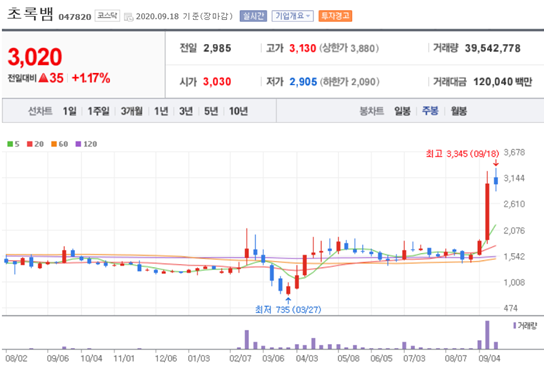The height and width of the screenshot is (375, 544).
Task: Switch to 주봉 candle chart
Action: [430, 111]
